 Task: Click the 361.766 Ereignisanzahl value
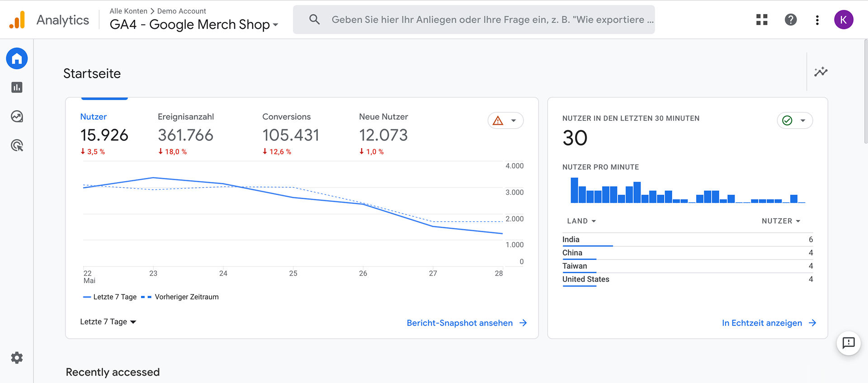point(185,135)
